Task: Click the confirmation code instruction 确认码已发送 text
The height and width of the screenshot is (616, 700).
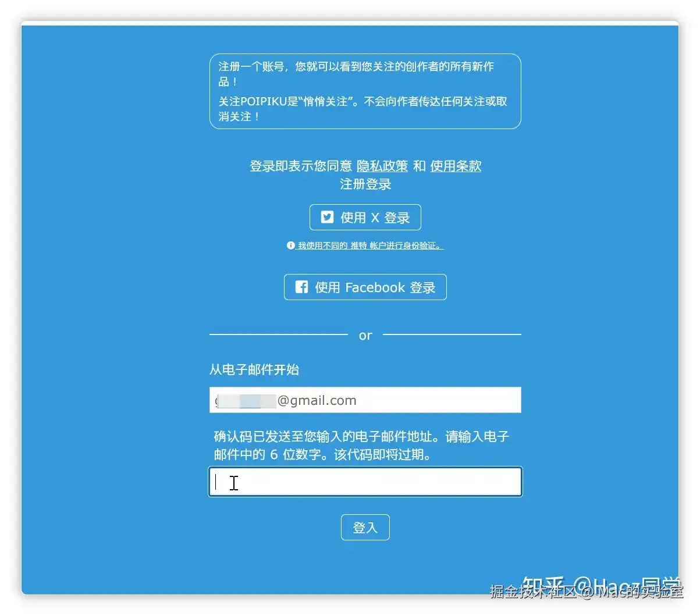Action: tap(361, 445)
